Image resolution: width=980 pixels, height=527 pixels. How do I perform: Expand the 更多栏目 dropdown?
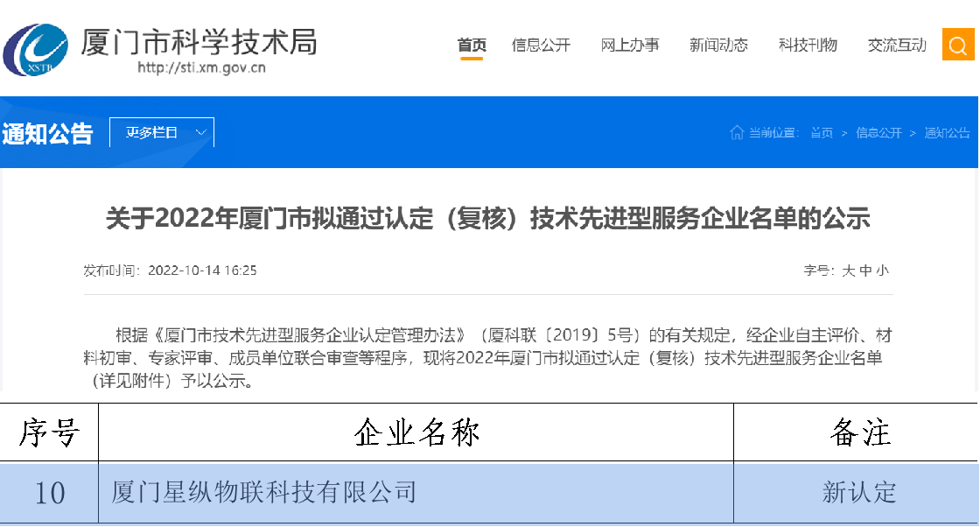click(x=162, y=132)
